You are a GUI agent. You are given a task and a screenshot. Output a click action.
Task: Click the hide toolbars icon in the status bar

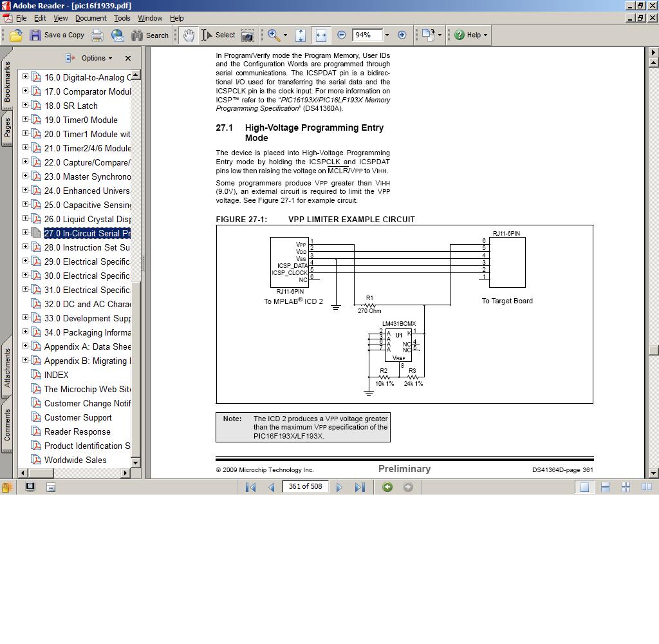pyautogui.click(x=51, y=488)
